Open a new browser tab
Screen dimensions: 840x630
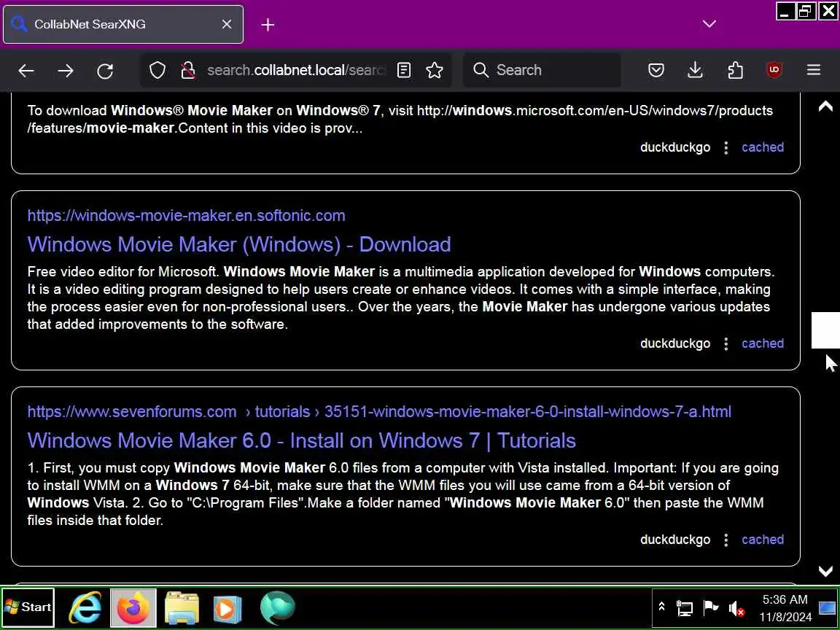[268, 25]
